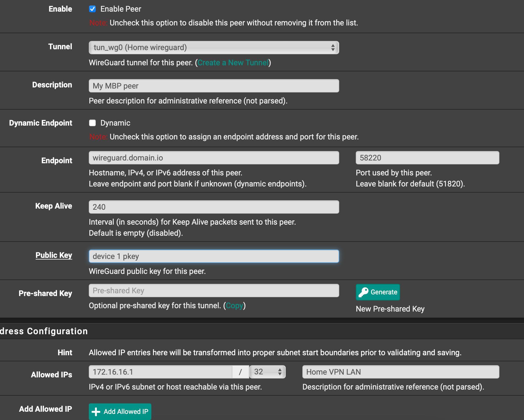Image resolution: width=524 pixels, height=420 pixels.
Task: Click the Copy pre-shared key link
Action: click(234, 305)
